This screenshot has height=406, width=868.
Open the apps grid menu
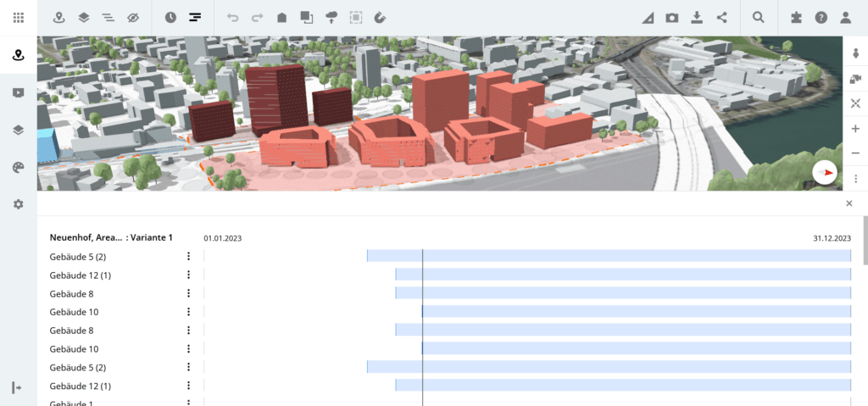(19, 17)
